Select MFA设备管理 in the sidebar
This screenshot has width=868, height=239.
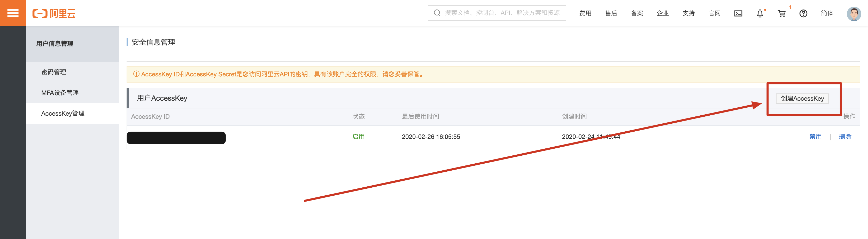point(60,93)
